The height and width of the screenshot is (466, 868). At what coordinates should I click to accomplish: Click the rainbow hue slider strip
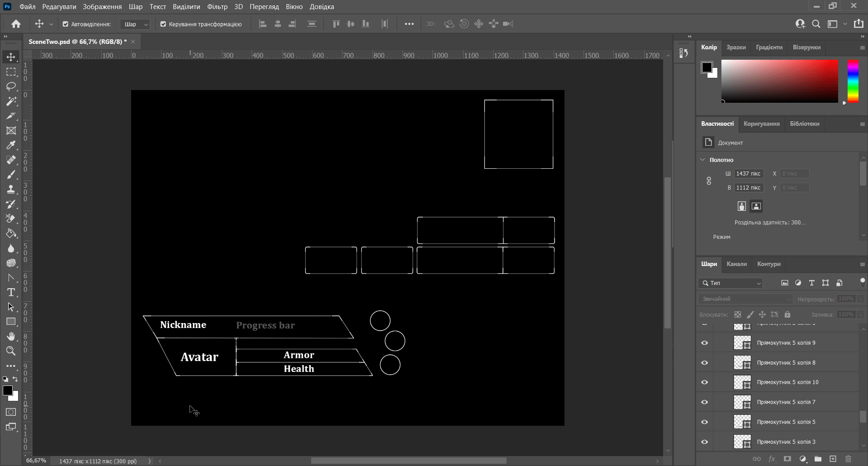pos(853,81)
